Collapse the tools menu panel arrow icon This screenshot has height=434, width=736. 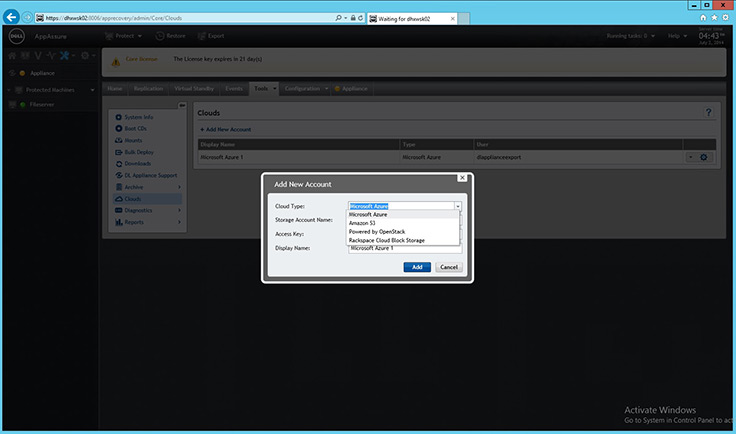point(182,105)
